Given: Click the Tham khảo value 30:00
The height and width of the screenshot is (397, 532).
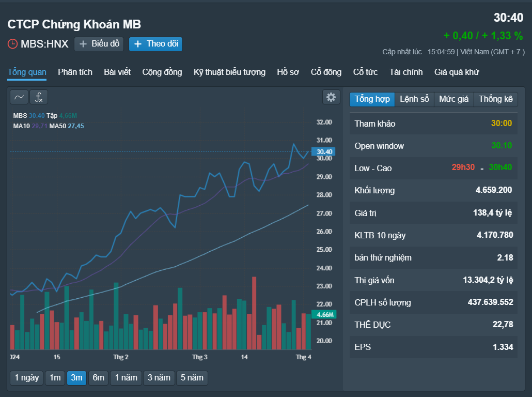Looking at the screenshot, I should click(x=502, y=123).
